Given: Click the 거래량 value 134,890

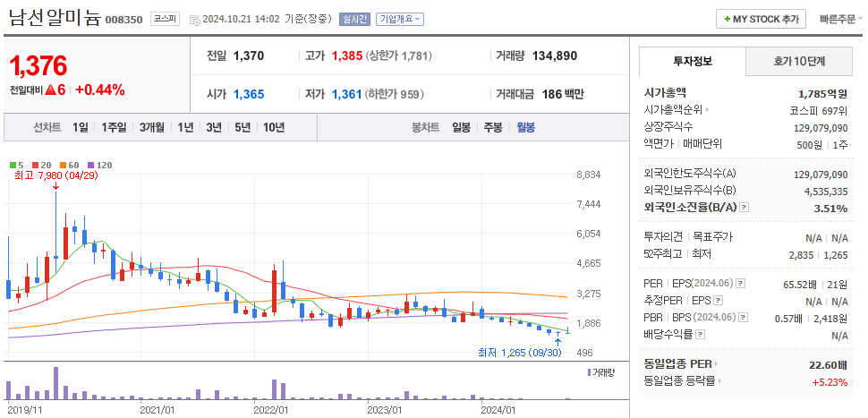Looking at the screenshot, I should [x=555, y=55].
